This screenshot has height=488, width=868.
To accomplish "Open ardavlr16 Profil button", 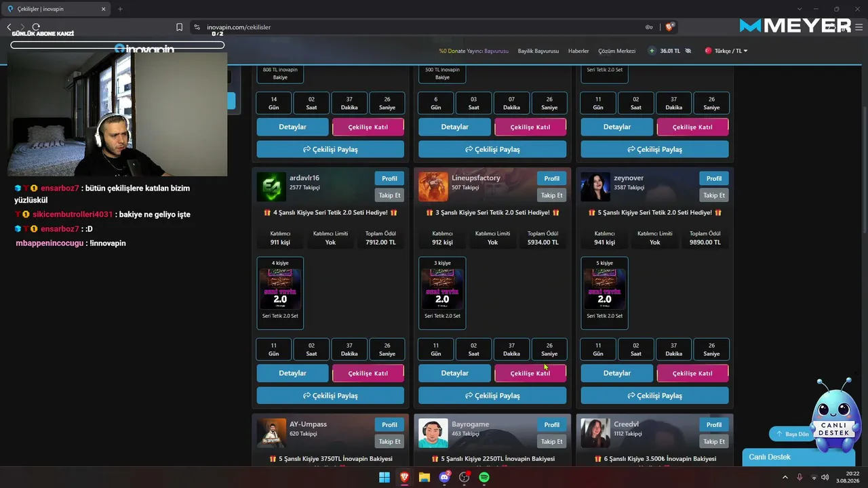I will point(389,178).
